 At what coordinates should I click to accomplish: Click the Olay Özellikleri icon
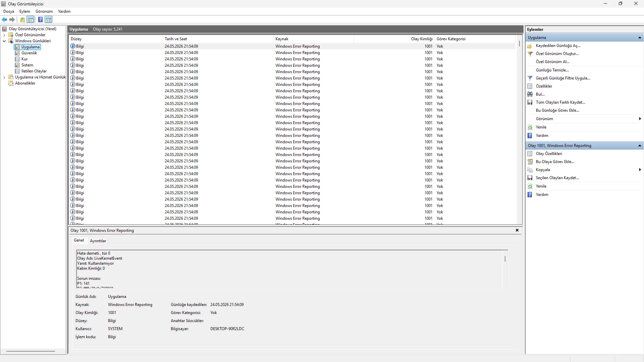click(x=530, y=154)
